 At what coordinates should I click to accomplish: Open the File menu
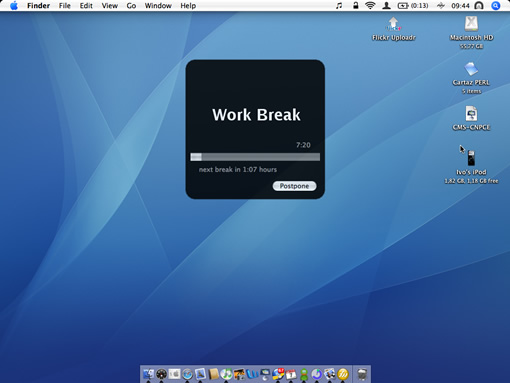tap(65, 6)
